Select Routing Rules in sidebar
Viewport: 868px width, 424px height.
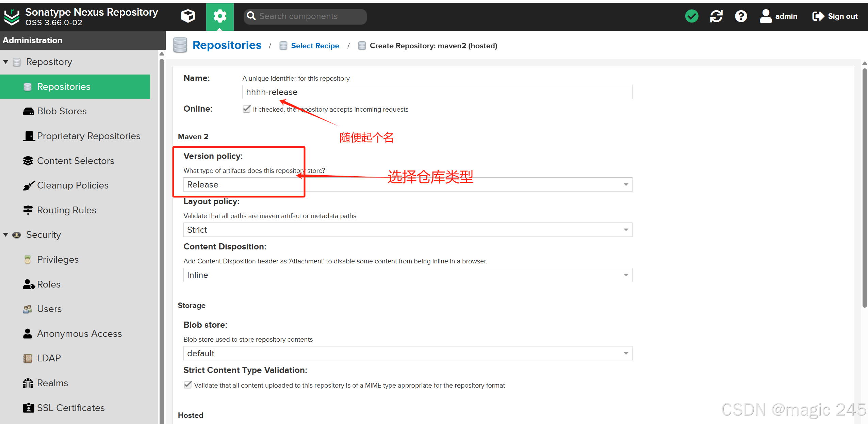(66, 210)
